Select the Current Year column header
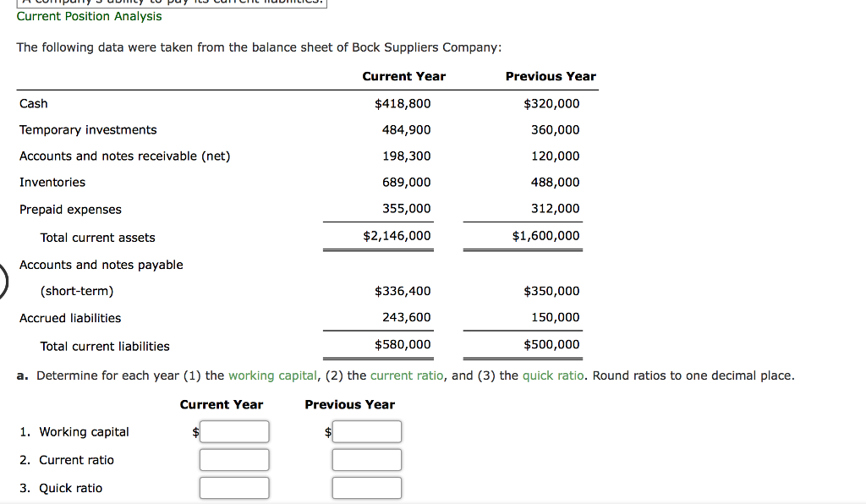 coord(403,76)
